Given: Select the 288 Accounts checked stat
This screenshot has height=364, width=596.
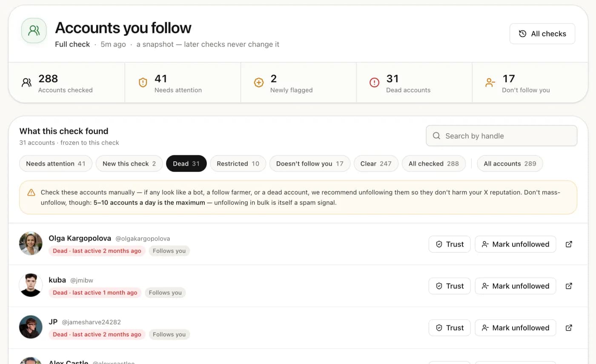Looking at the screenshot, I should (x=67, y=83).
